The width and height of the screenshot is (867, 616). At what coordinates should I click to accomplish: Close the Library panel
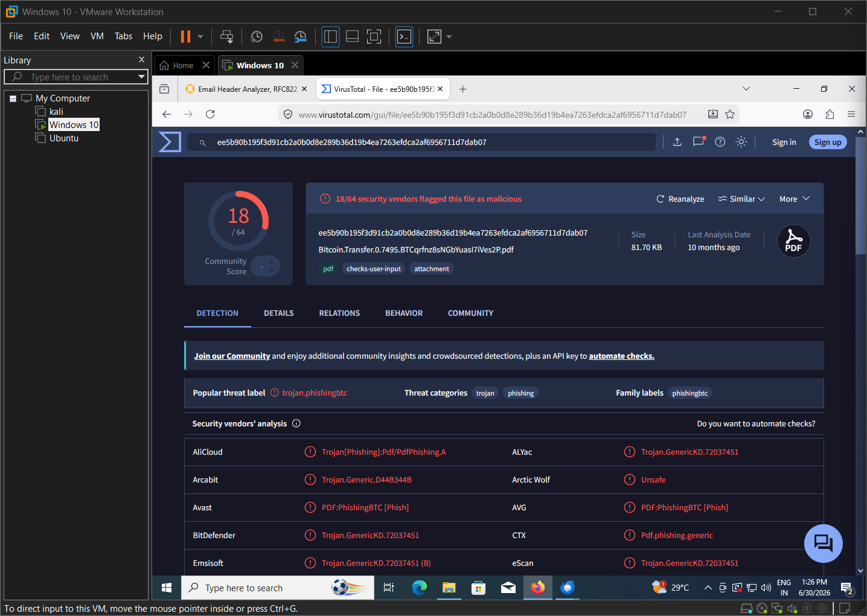pyautogui.click(x=142, y=60)
